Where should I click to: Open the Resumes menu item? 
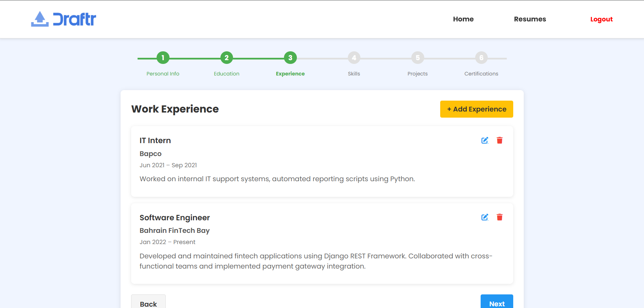click(x=530, y=19)
